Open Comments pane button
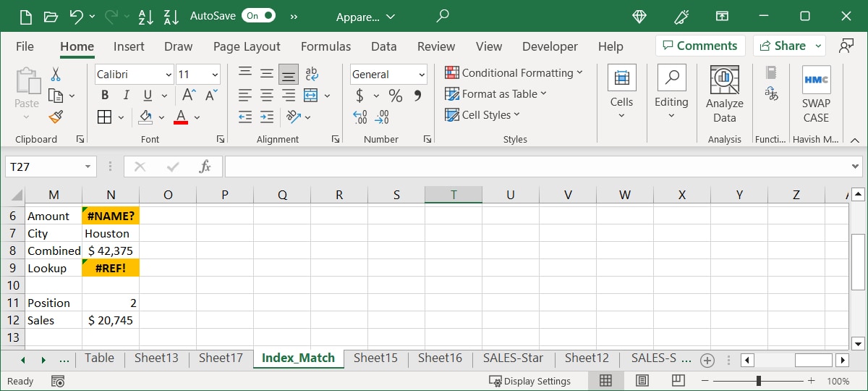Viewport: 868px width, 391px height. click(x=700, y=46)
